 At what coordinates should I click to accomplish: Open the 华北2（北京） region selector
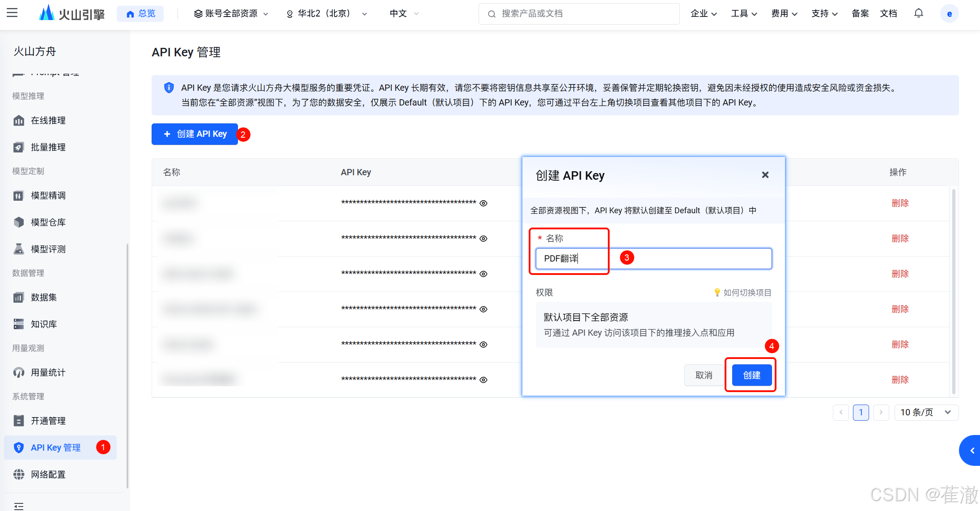[x=327, y=13]
